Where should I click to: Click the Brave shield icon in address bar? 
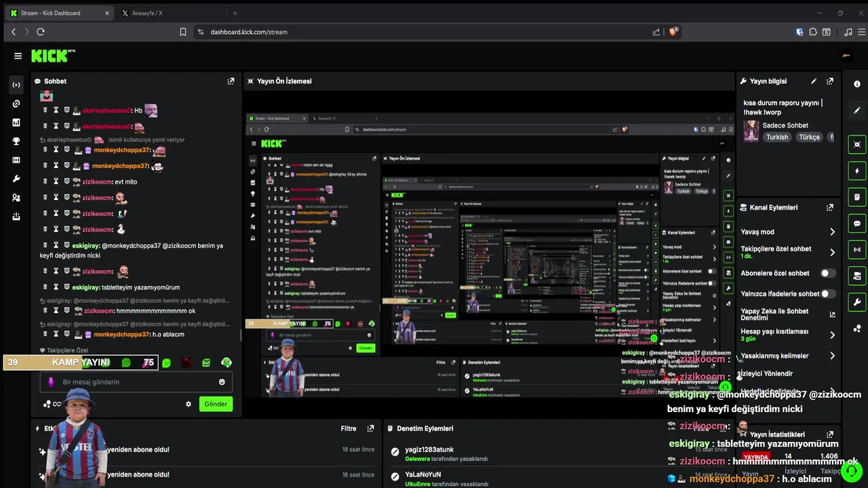pyautogui.click(x=673, y=32)
